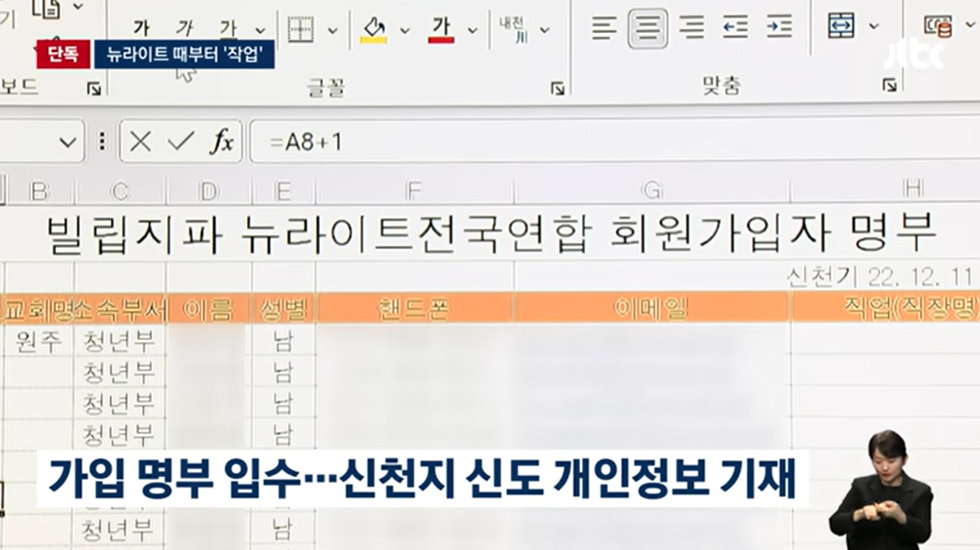Viewport: 980px width, 550px height.
Task: Expand the Name Box dropdown arrow
Action: coord(68,143)
